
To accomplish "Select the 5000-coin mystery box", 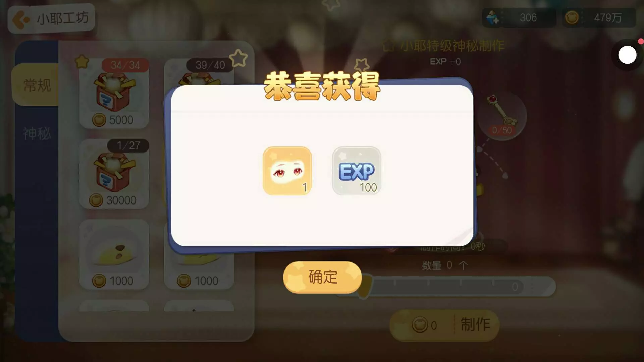I will (114, 94).
